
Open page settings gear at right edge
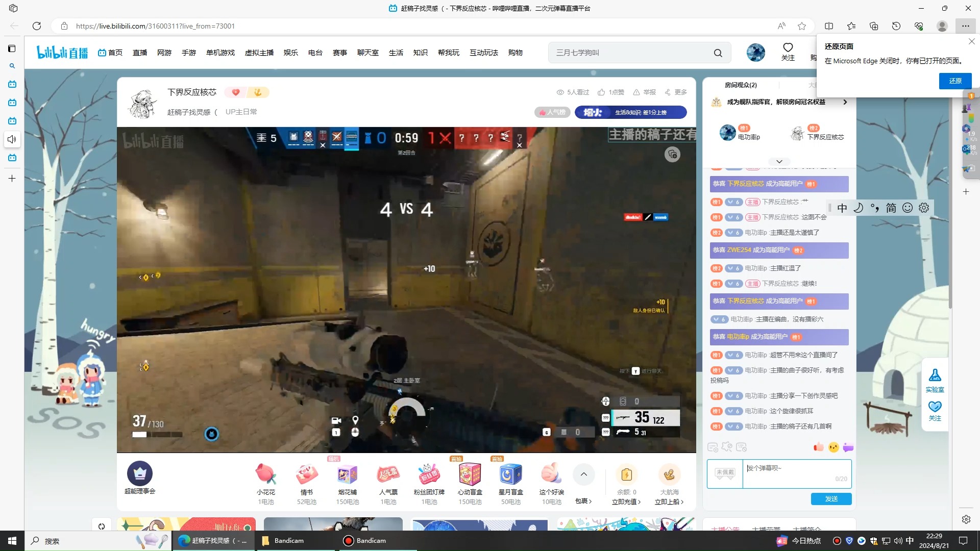(x=966, y=519)
